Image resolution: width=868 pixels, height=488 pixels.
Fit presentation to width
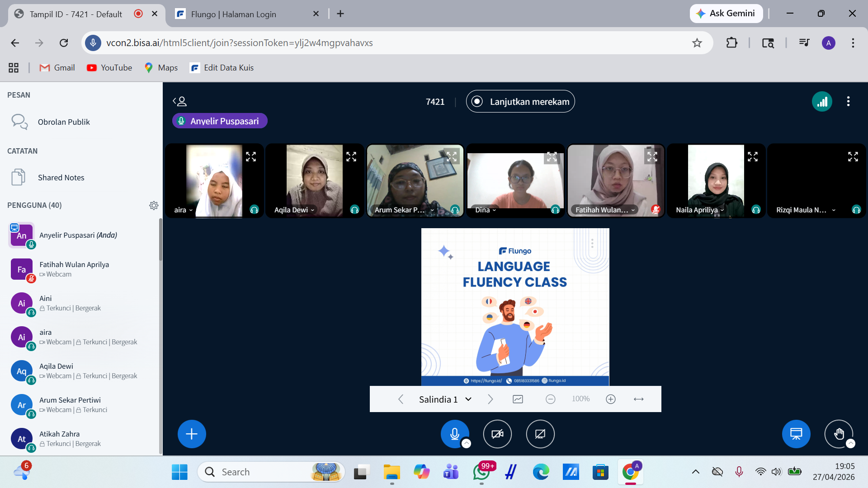coord(639,399)
